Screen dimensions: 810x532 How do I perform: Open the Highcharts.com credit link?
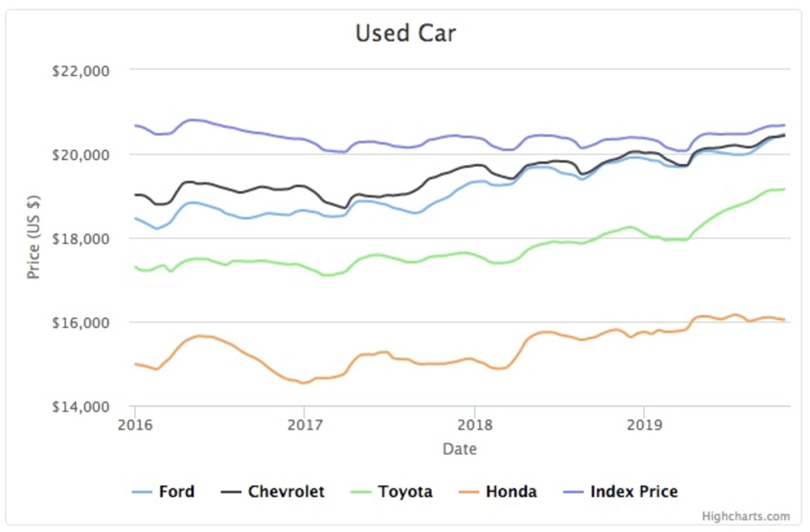tap(745, 516)
